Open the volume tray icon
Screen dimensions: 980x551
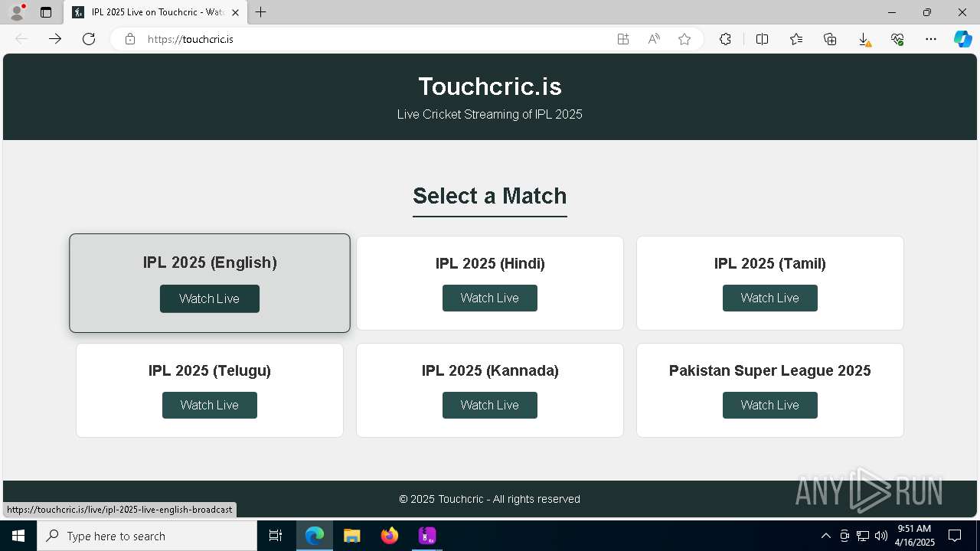coord(881,536)
